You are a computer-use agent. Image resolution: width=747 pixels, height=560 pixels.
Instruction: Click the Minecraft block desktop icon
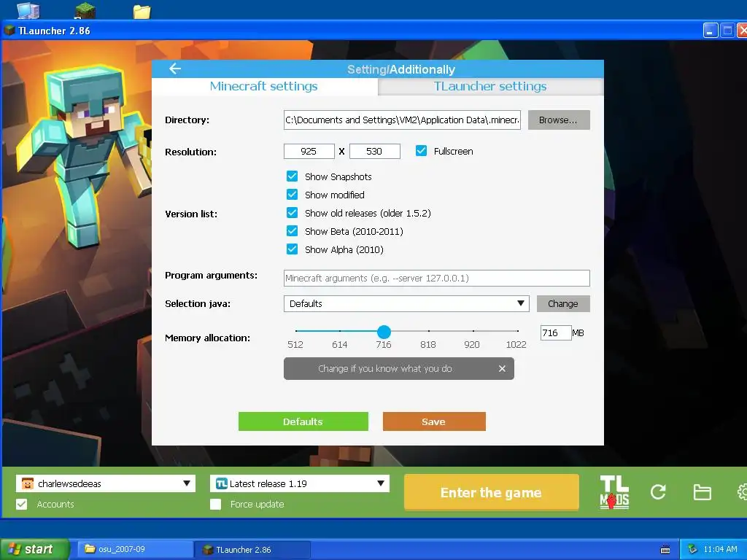coord(85,10)
